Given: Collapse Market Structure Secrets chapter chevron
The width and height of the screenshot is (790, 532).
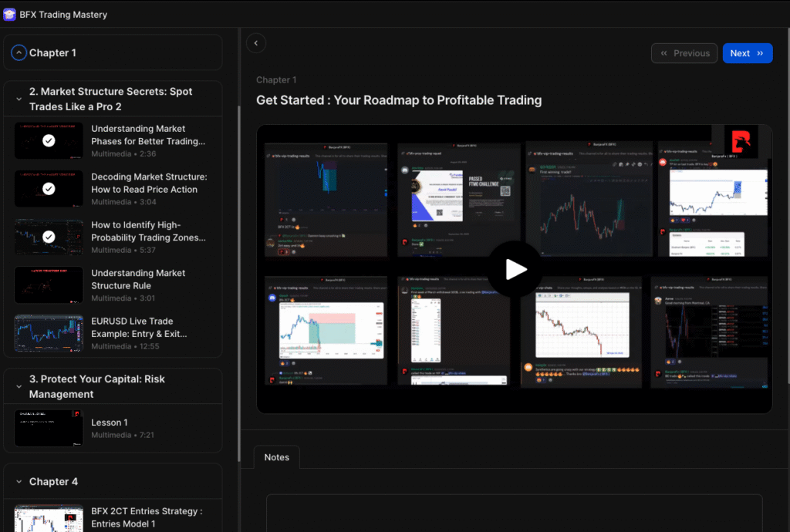Looking at the screenshot, I should [x=19, y=99].
